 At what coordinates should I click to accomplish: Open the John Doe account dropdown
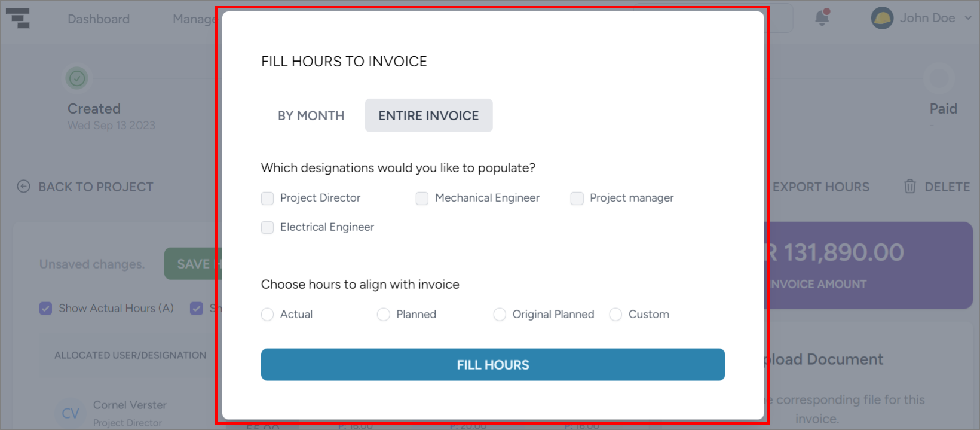968,18
